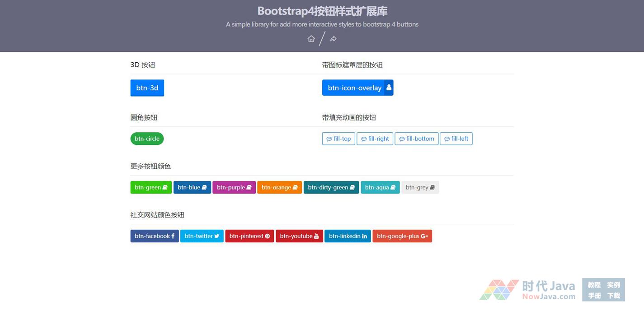The width and height of the screenshot is (644, 324).
Task: Open the 下载 link in the footer box
Action: pyautogui.click(x=613, y=296)
